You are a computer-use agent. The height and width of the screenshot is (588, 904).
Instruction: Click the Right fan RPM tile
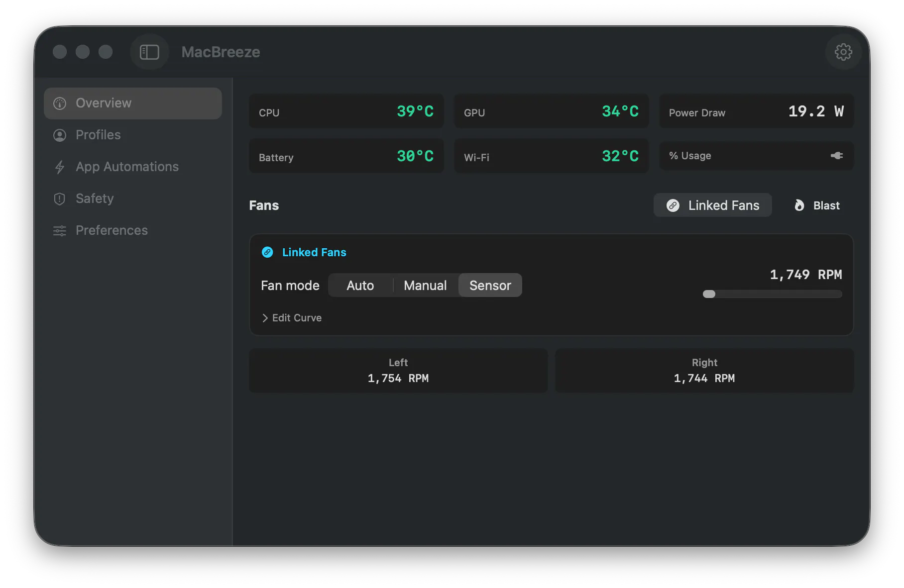[x=704, y=371]
